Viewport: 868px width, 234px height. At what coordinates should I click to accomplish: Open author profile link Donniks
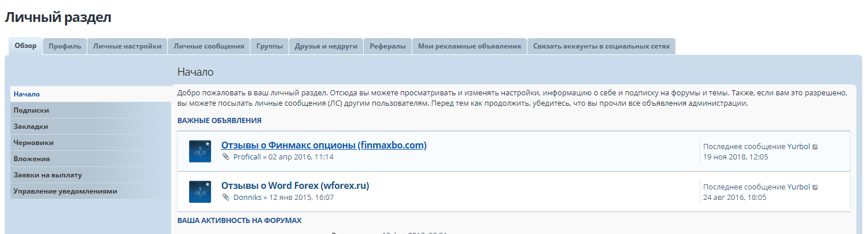247,198
